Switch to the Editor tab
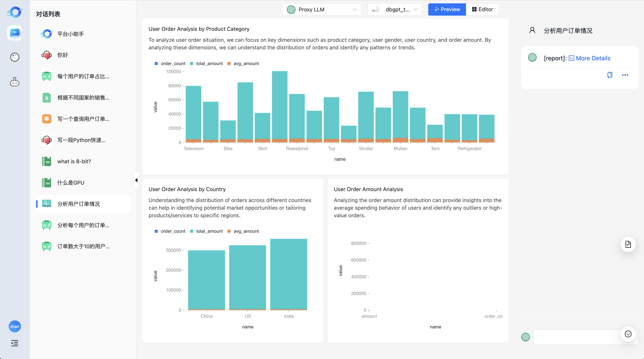Screen dimensions: 644x359 coord(482,9)
